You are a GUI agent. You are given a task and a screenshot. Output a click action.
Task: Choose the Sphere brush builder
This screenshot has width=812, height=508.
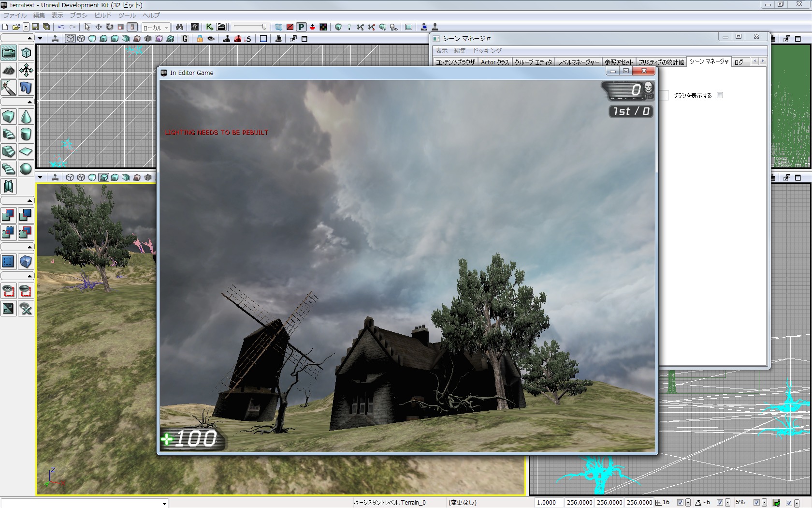coord(26,169)
